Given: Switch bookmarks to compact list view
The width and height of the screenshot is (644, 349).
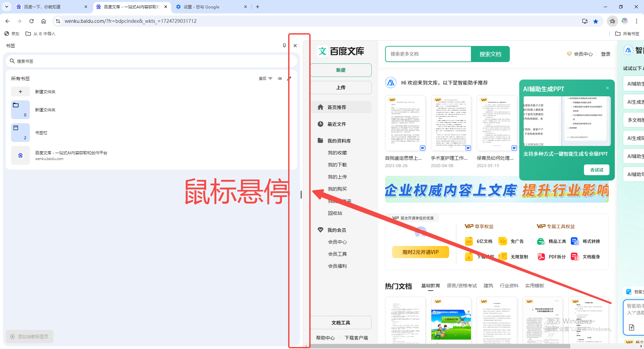Looking at the screenshot, I should pyautogui.click(x=280, y=79).
